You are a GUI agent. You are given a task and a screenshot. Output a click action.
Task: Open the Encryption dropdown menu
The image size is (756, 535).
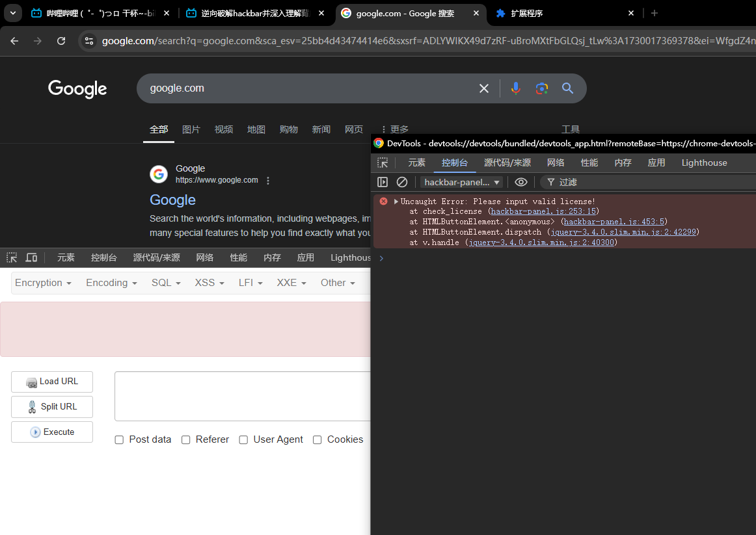(x=44, y=283)
